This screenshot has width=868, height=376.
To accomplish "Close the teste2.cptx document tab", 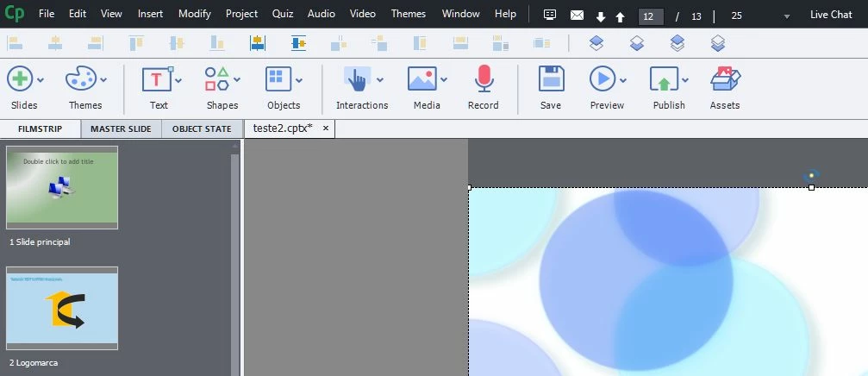I will tap(326, 128).
